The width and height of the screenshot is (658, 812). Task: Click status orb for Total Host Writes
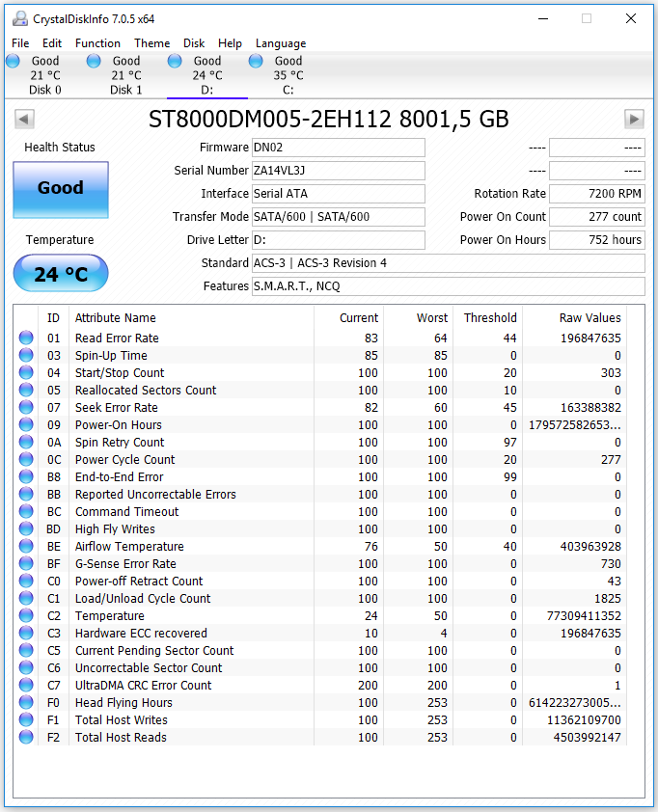(26, 719)
